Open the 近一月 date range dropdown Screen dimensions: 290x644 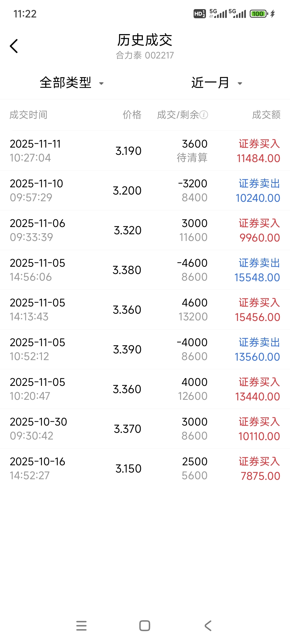pos(210,83)
